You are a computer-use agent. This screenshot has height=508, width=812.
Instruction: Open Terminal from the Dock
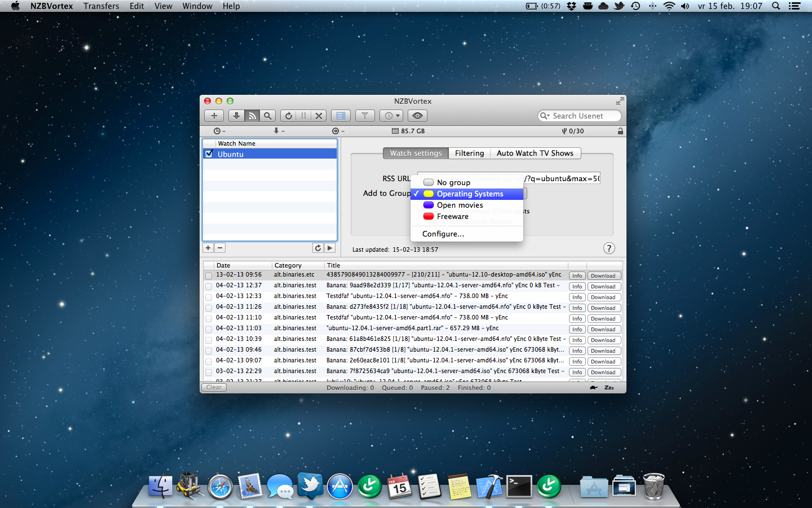(519, 487)
